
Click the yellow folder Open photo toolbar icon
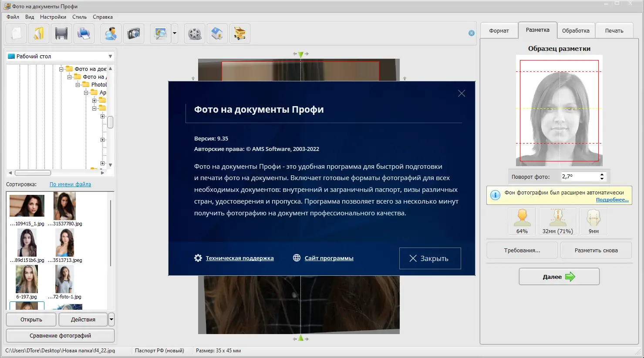pos(39,33)
